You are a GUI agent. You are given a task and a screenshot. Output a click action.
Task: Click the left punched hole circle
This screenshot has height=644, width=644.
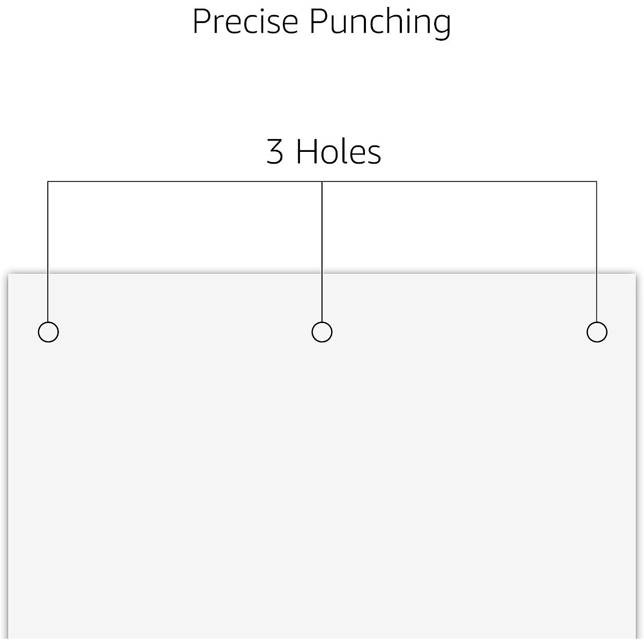(48, 332)
